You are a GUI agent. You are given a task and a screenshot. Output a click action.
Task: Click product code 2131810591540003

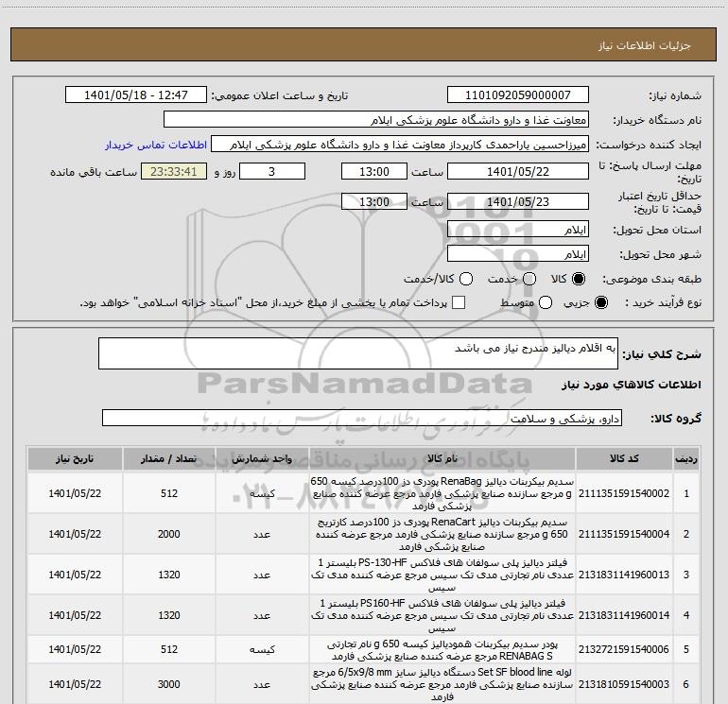pos(624,684)
